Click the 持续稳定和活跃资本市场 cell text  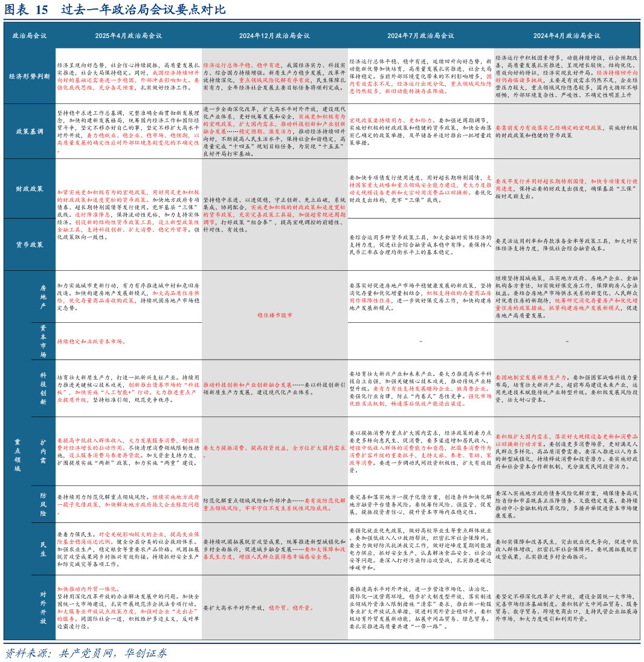[91, 342]
